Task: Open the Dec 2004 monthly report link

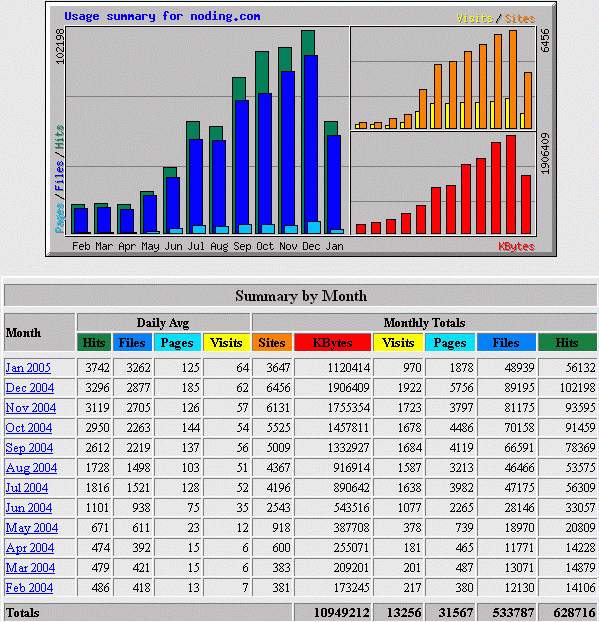Action: (30, 388)
